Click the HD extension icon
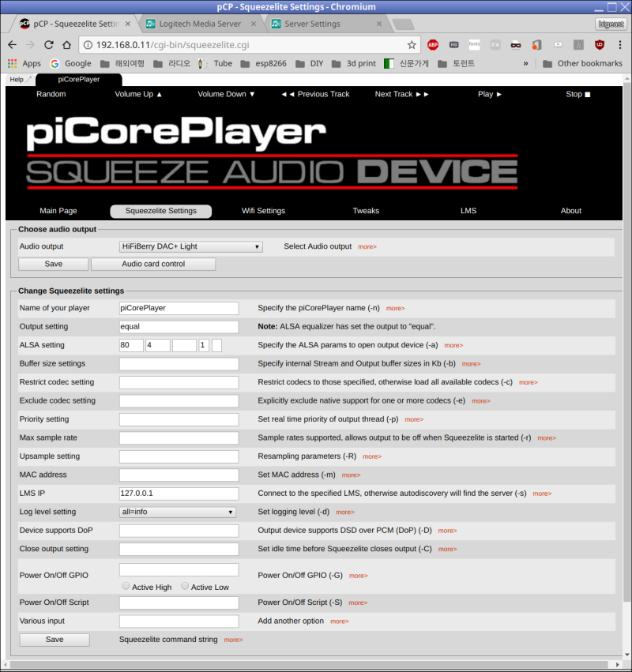 pos(453,44)
